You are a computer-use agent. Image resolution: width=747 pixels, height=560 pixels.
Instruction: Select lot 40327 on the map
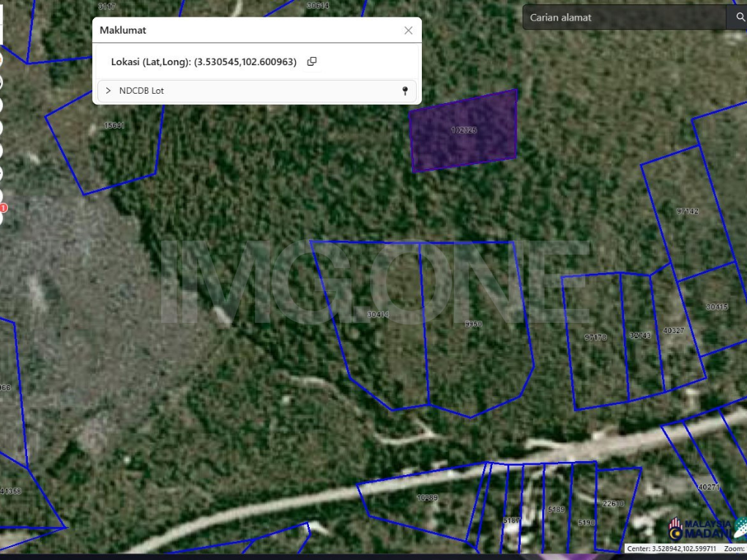pyautogui.click(x=673, y=330)
